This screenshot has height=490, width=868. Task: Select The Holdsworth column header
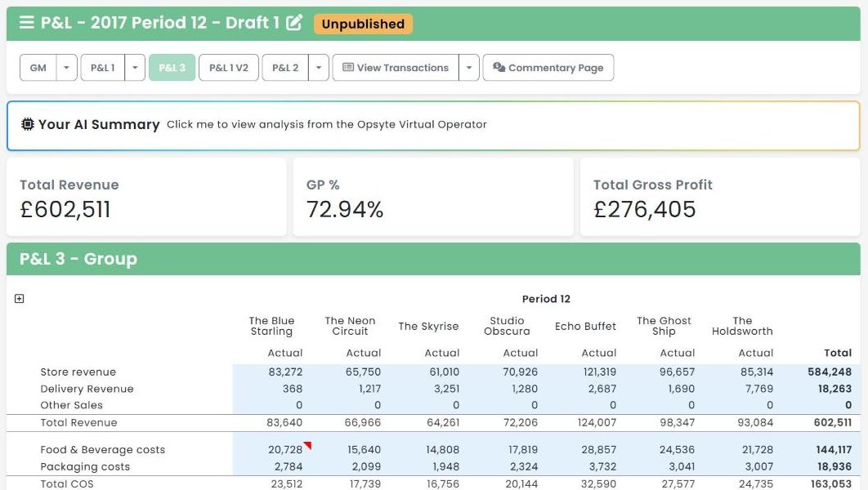(742, 326)
